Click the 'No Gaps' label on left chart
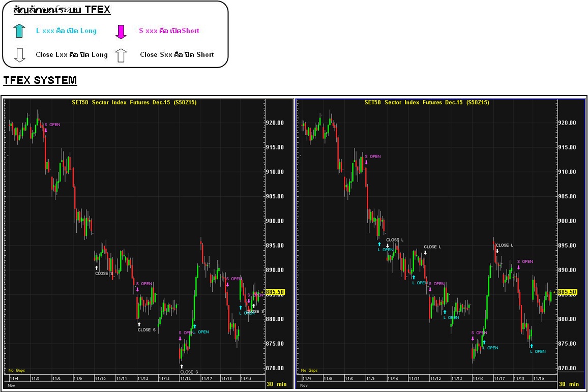Image resolution: width=588 pixels, height=392 pixels. point(16,370)
